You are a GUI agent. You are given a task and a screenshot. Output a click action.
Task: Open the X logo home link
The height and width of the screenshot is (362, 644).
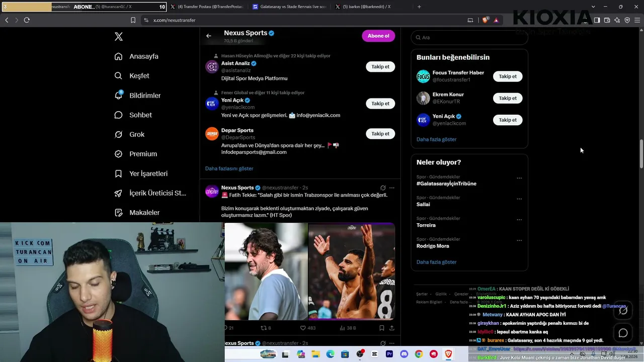click(119, 37)
